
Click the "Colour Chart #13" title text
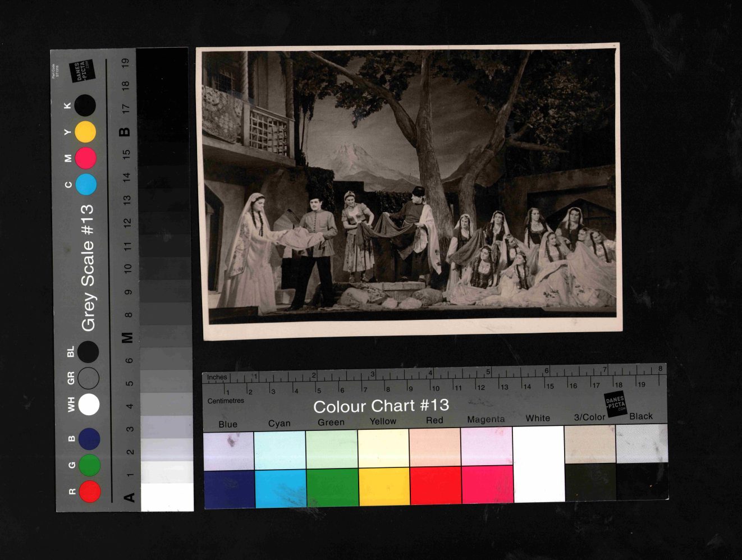381,406
